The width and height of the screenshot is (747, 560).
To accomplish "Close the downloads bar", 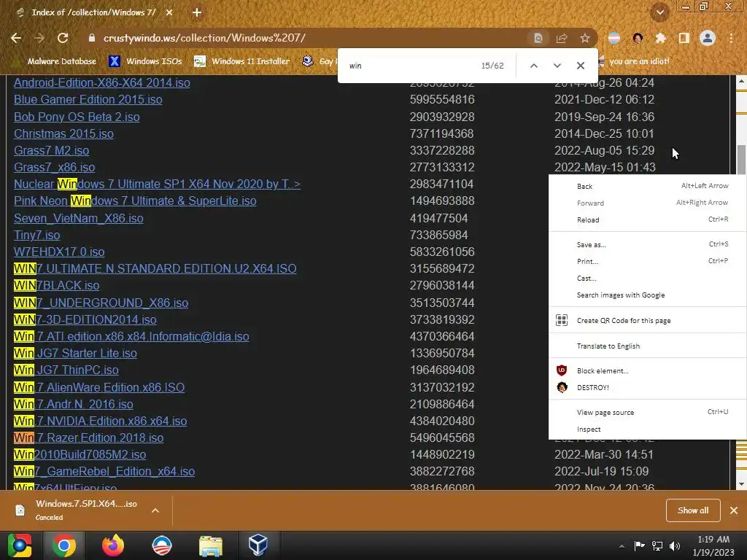I will click(734, 510).
